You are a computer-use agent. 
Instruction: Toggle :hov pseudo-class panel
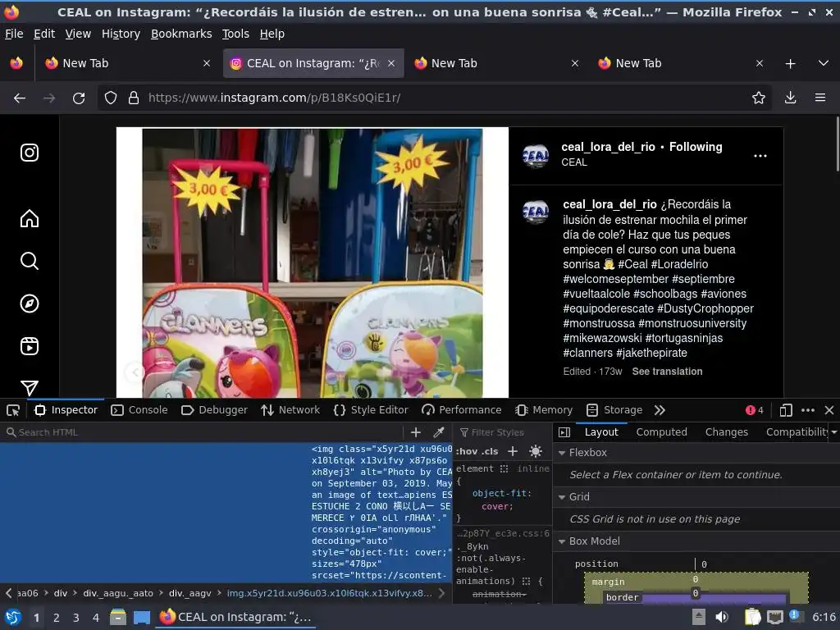point(467,452)
